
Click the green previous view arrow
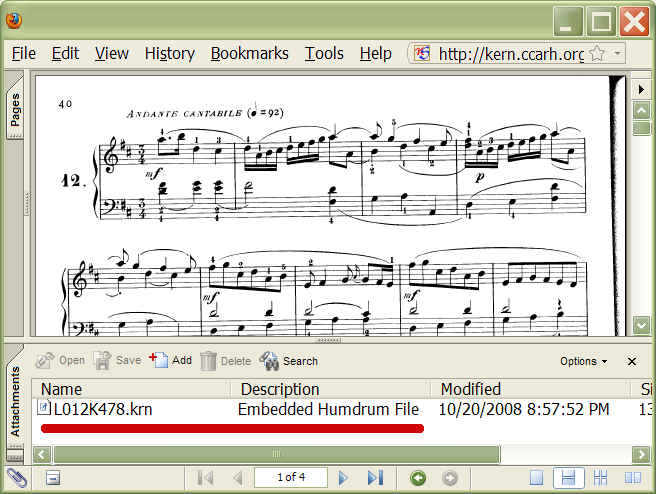pyautogui.click(x=418, y=478)
